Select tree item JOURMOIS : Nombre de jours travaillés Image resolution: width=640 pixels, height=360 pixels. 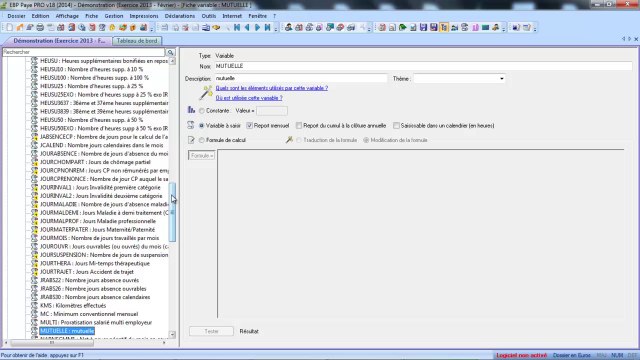coord(99,238)
